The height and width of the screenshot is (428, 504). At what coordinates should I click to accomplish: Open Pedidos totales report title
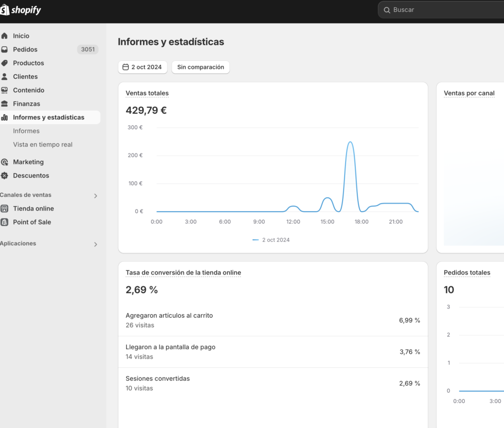click(x=467, y=273)
